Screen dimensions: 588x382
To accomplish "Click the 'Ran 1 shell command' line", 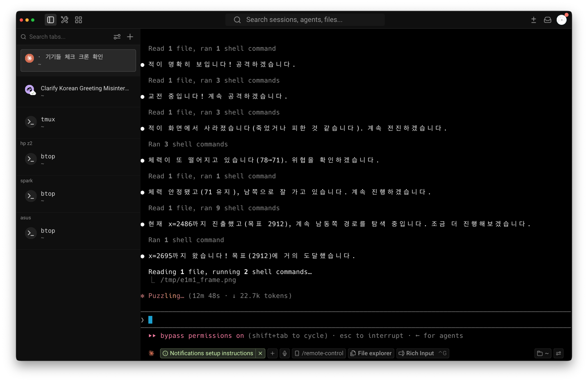I will [186, 240].
